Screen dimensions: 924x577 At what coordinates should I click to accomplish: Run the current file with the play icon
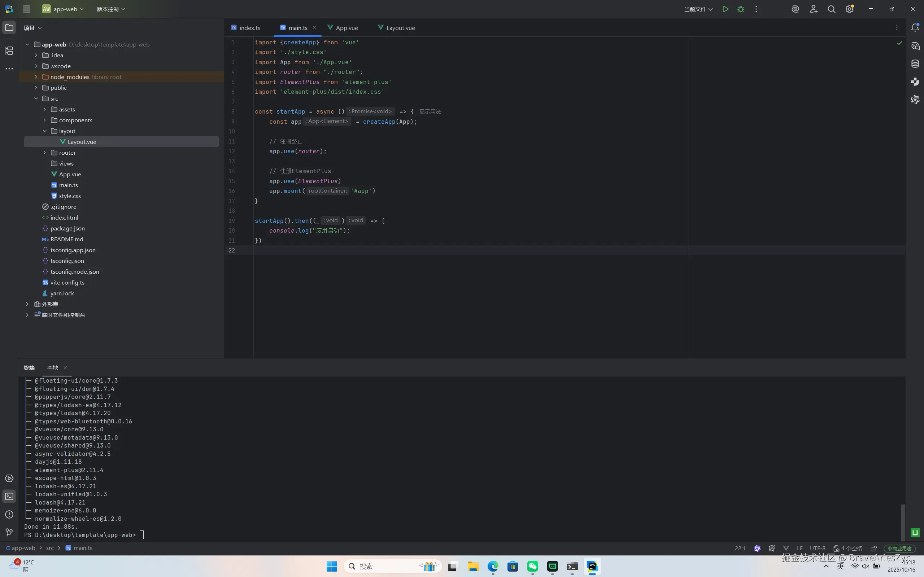pos(725,9)
